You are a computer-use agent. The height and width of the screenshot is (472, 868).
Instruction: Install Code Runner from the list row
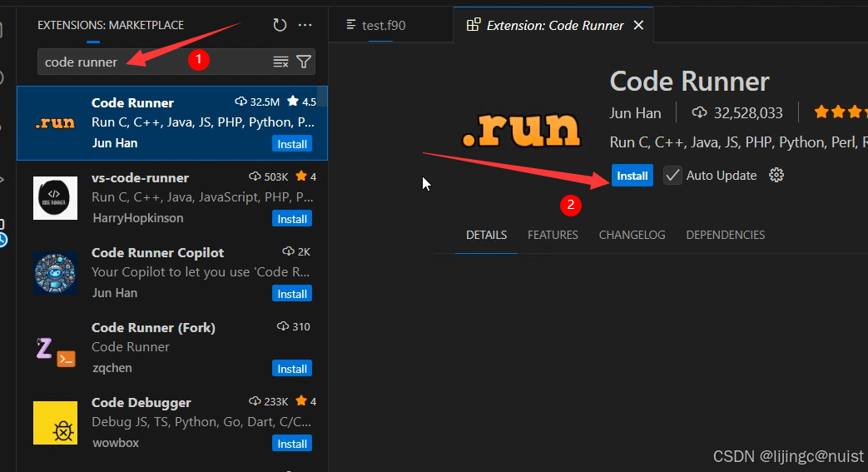292,144
